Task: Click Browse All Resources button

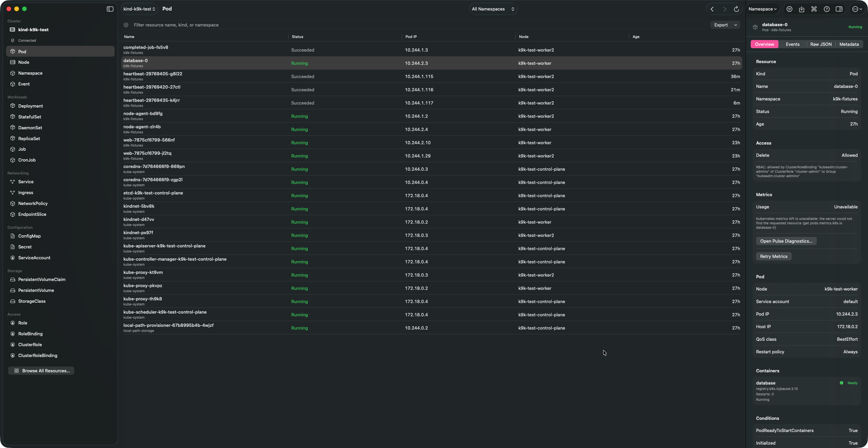Action: (41, 371)
